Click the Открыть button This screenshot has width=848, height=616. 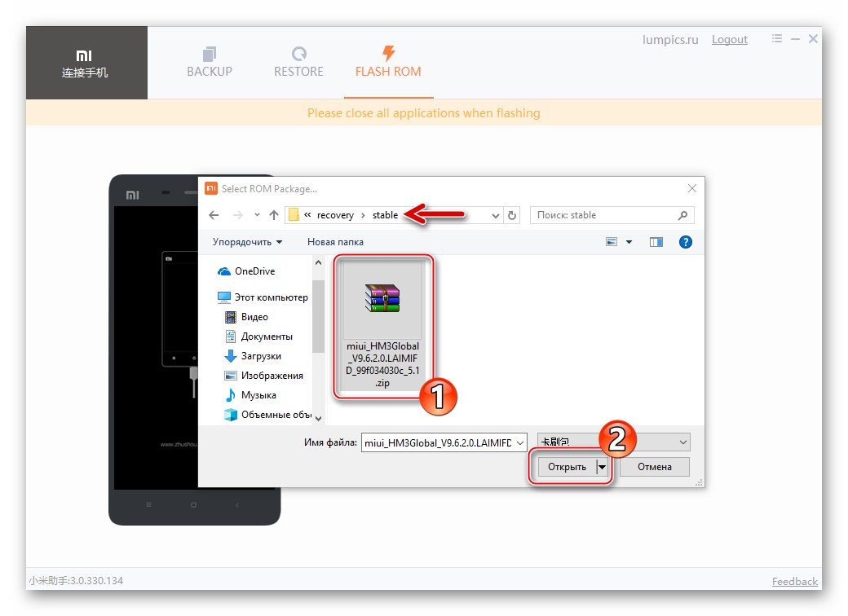567,467
